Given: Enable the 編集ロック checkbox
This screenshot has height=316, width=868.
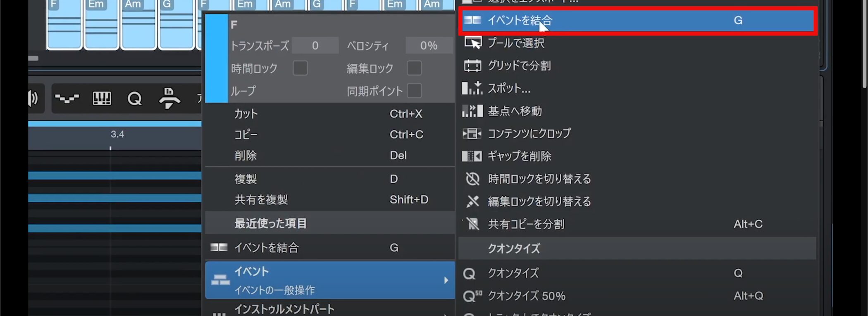Looking at the screenshot, I should coord(414,68).
